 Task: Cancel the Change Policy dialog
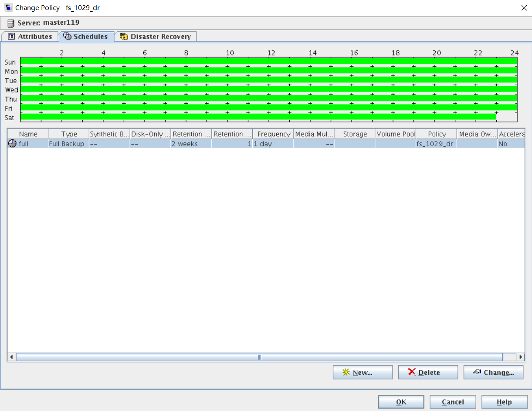[453, 402]
